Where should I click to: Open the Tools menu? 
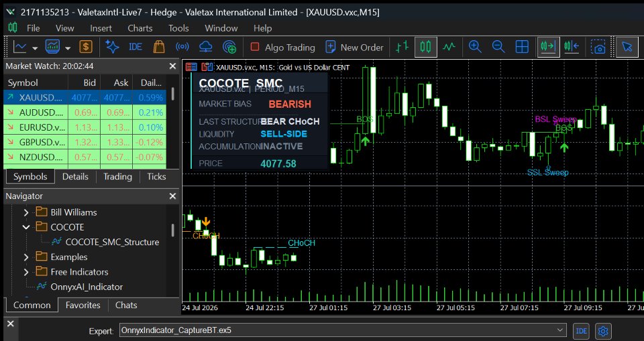coord(178,28)
